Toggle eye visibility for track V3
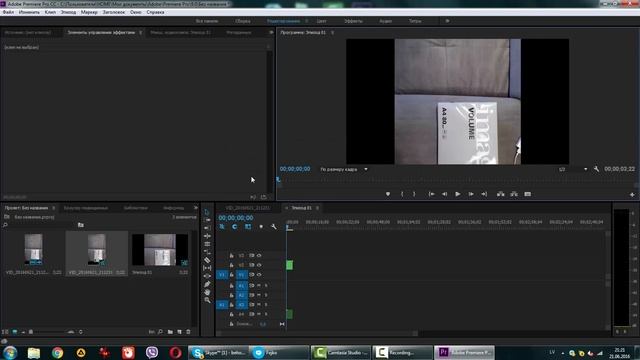Screen dimensions: 640x360 259,256
